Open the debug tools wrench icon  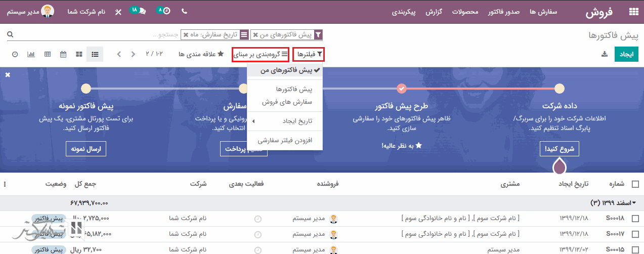pyautogui.click(x=118, y=12)
